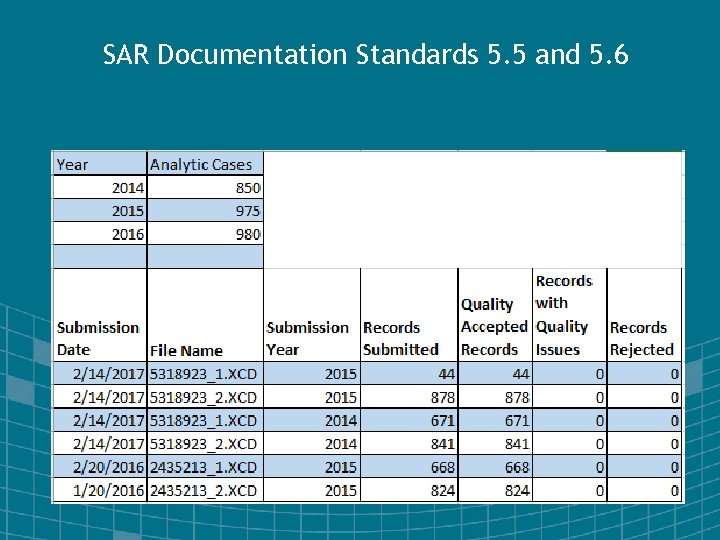Select the Records Submitted column header

point(409,315)
